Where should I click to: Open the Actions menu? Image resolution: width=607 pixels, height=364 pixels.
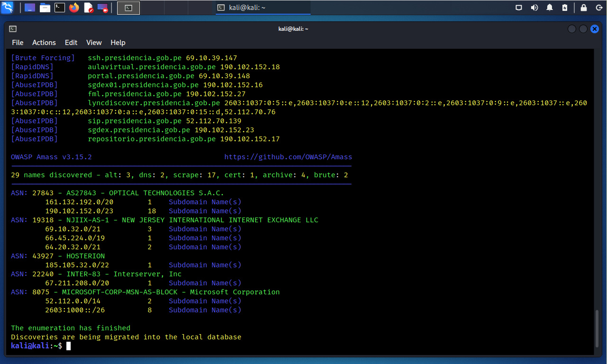click(44, 43)
